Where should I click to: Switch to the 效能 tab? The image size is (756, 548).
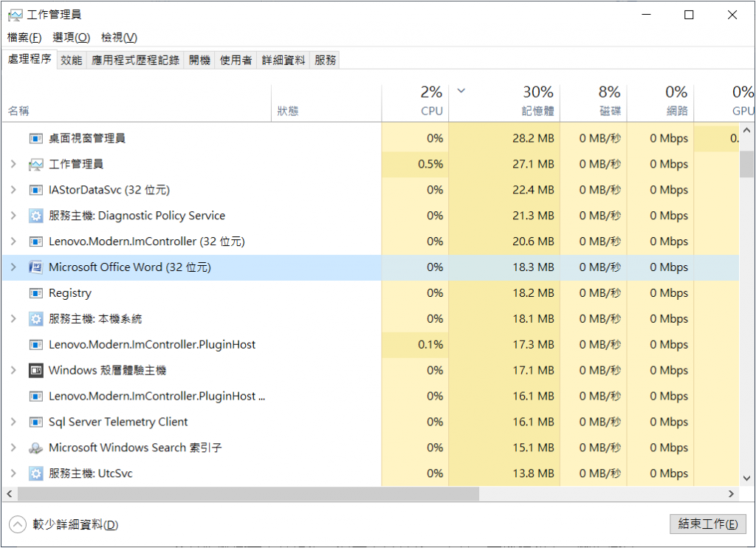72,61
